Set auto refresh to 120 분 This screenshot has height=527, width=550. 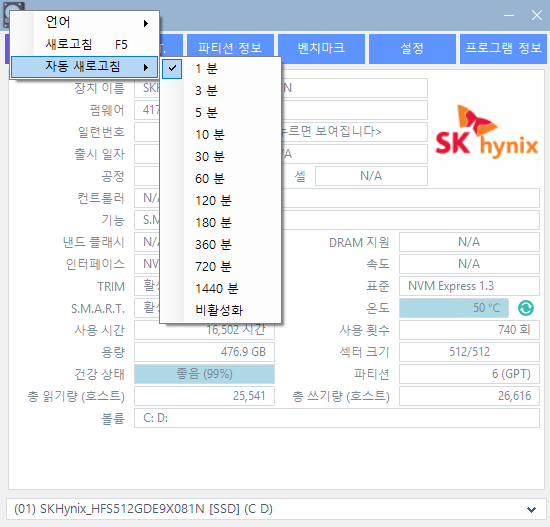tap(220, 201)
